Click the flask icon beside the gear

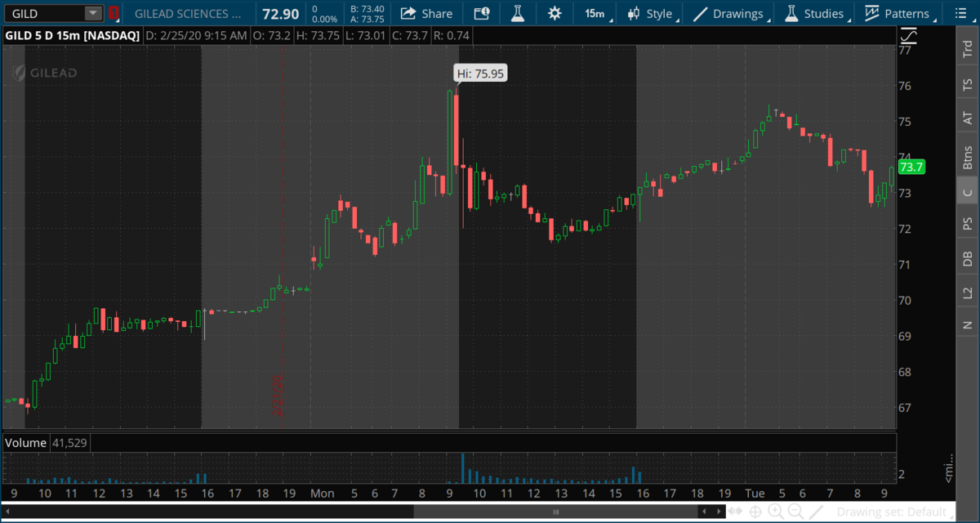[517, 13]
